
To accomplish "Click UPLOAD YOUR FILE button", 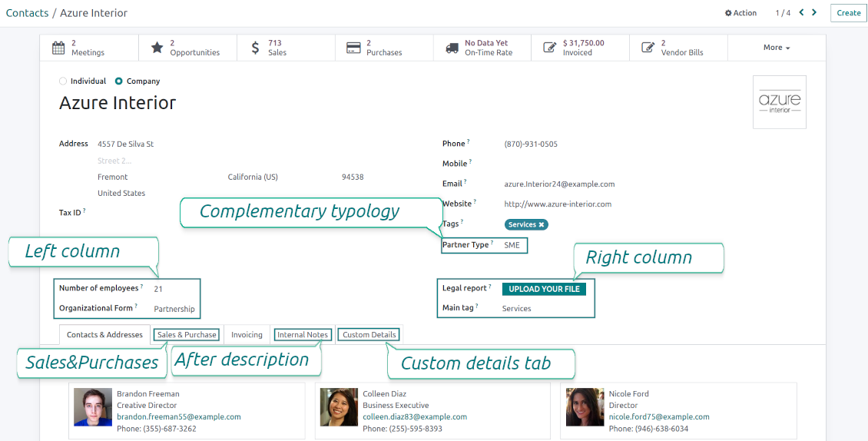I will tap(544, 289).
